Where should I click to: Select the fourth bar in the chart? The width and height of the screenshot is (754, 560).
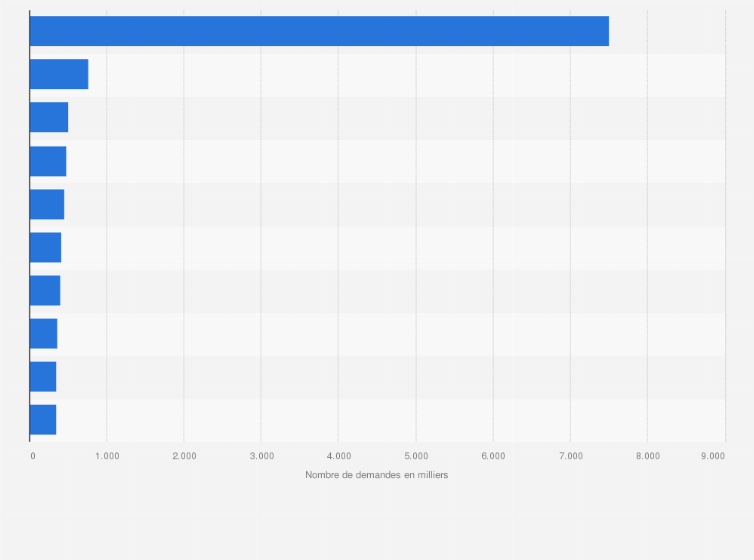[48, 161]
